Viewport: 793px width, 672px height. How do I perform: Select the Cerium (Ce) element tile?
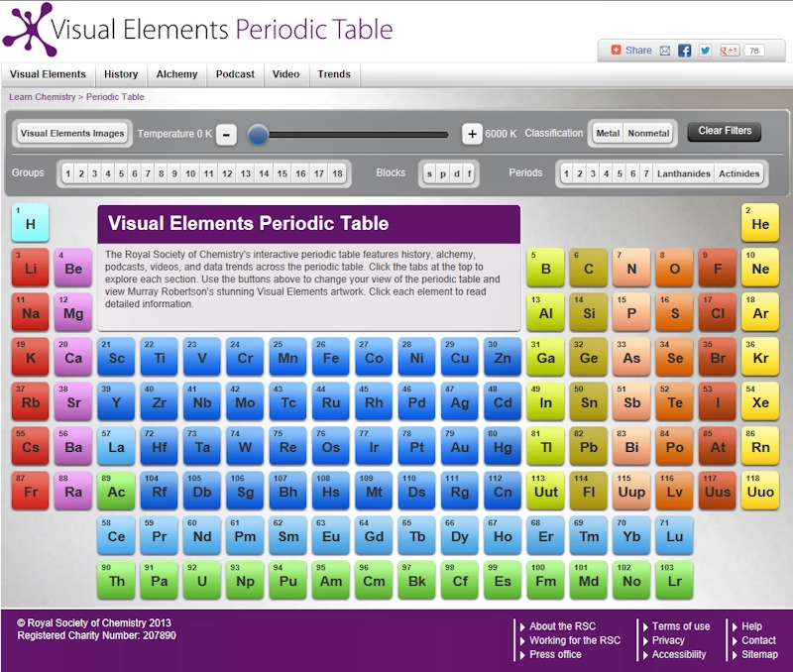click(x=116, y=535)
